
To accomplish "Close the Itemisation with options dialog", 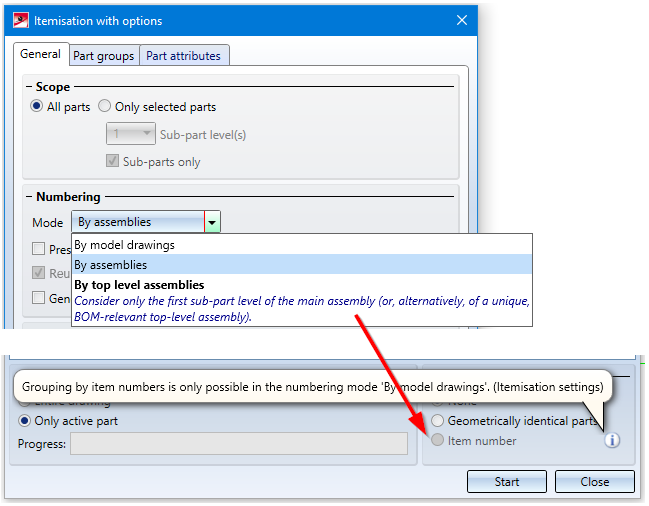I will point(462,20).
